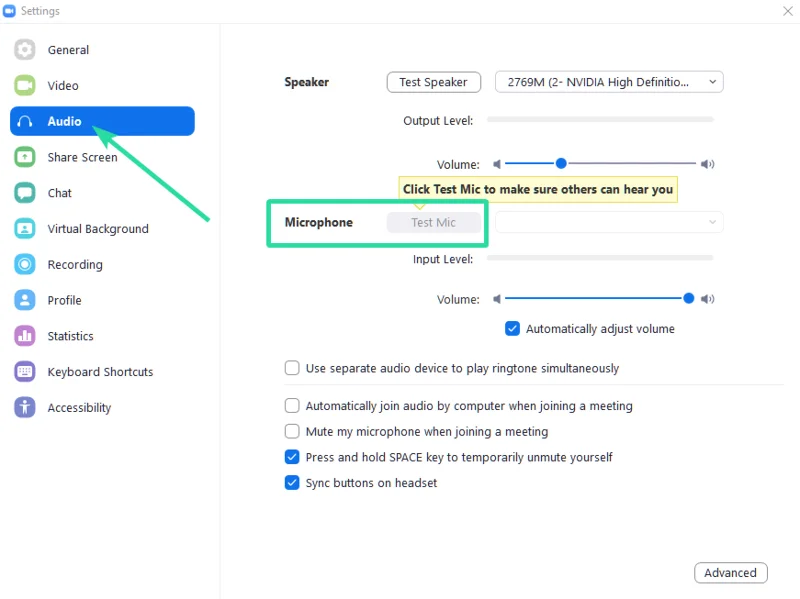
Task: Open the Statistics bar chart icon
Action: 24,336
